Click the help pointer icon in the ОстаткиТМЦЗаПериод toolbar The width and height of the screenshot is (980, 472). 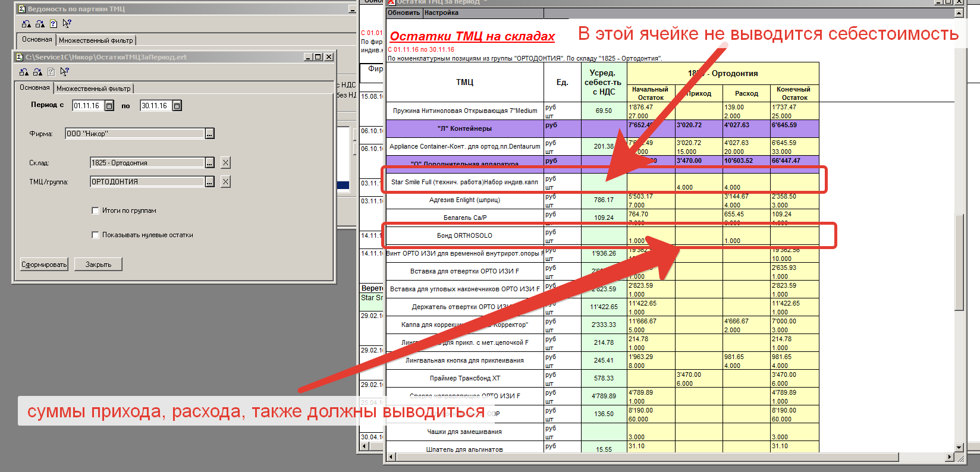65,72
